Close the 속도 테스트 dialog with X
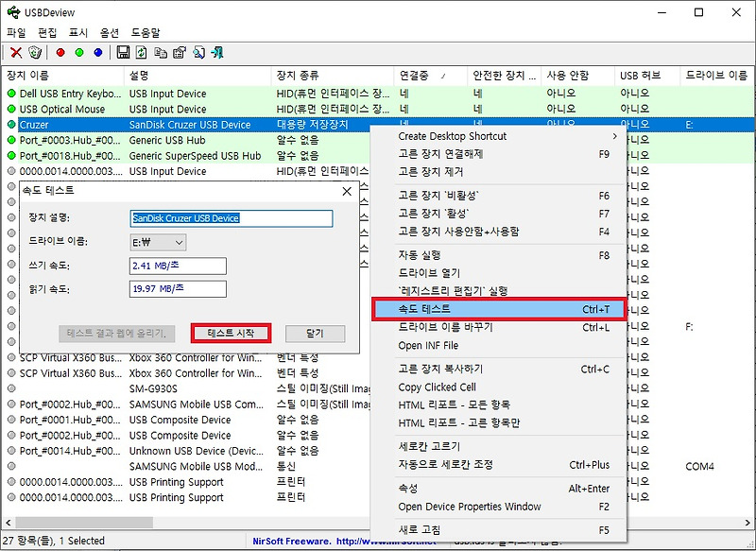Viewport: 756px width, 551px height. pyautogui.click(x=347, y=191)
